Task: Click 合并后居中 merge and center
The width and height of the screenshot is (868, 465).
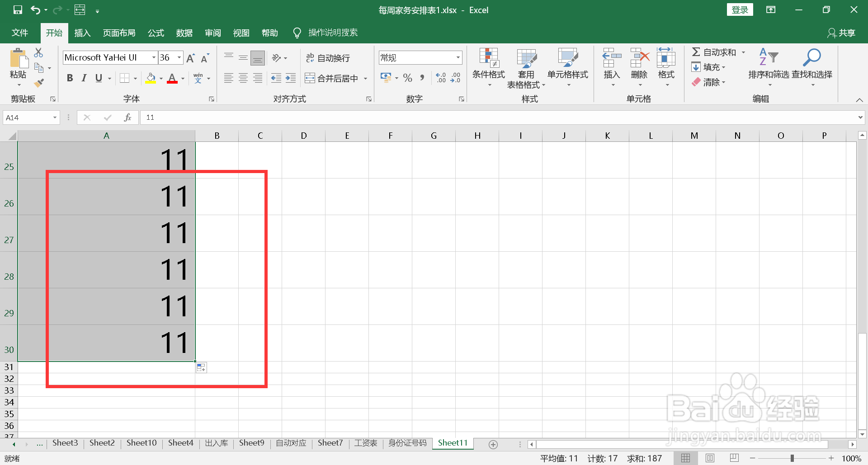Action: point(330,78)
